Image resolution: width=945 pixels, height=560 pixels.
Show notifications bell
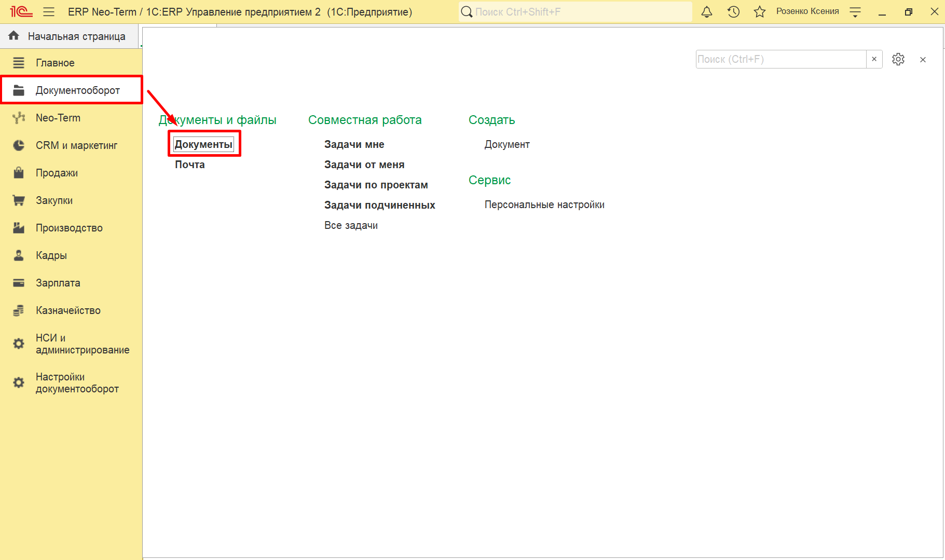[x=707, y=11]
